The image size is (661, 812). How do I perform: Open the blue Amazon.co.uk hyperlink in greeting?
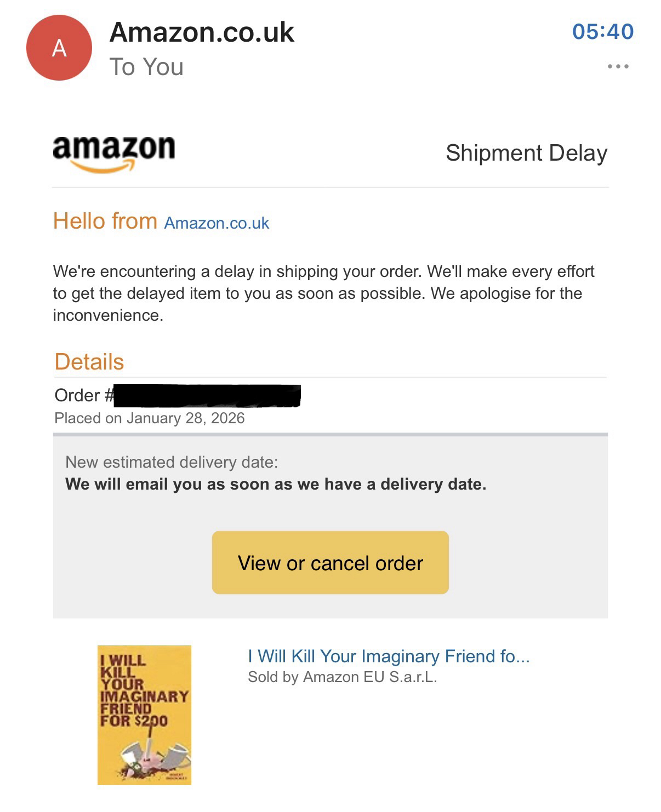216,223
